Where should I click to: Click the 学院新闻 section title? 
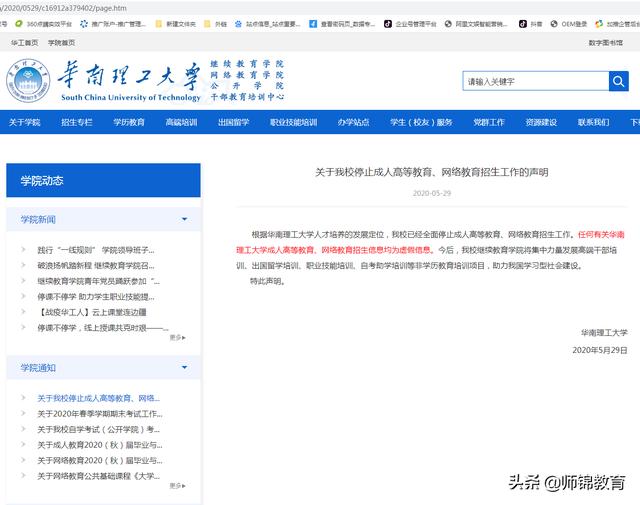coord(38,220)
